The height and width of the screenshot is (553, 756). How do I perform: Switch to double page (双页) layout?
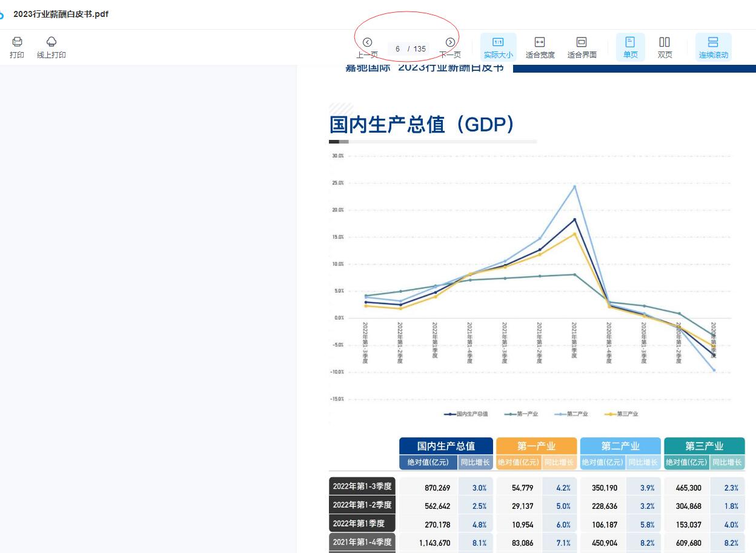point(665,42)
